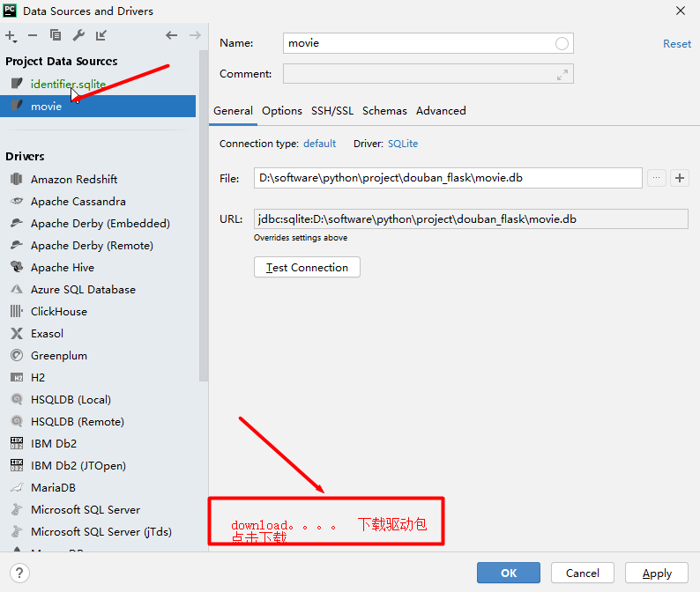Browse for database file with ellipsis button
Image resolution: width=700 pixels, height=592 pixels.
656,178
